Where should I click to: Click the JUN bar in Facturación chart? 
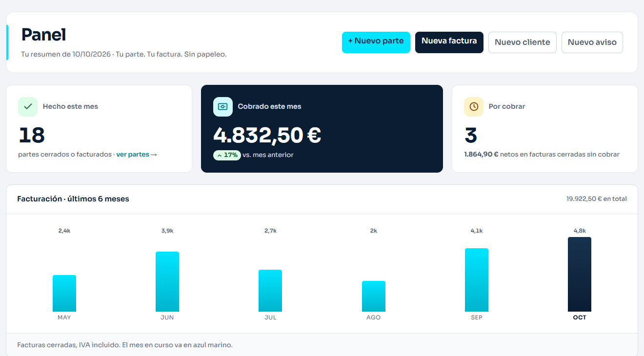point(167,281)
